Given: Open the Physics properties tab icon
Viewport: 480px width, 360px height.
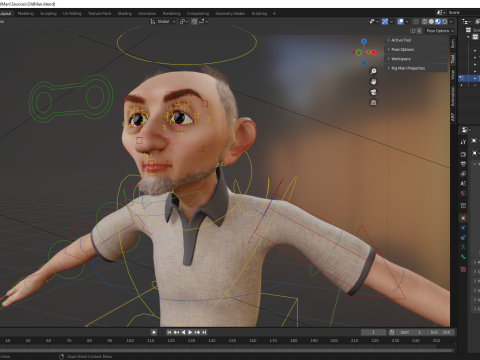Looking at the screenshot, I should 463,228.
